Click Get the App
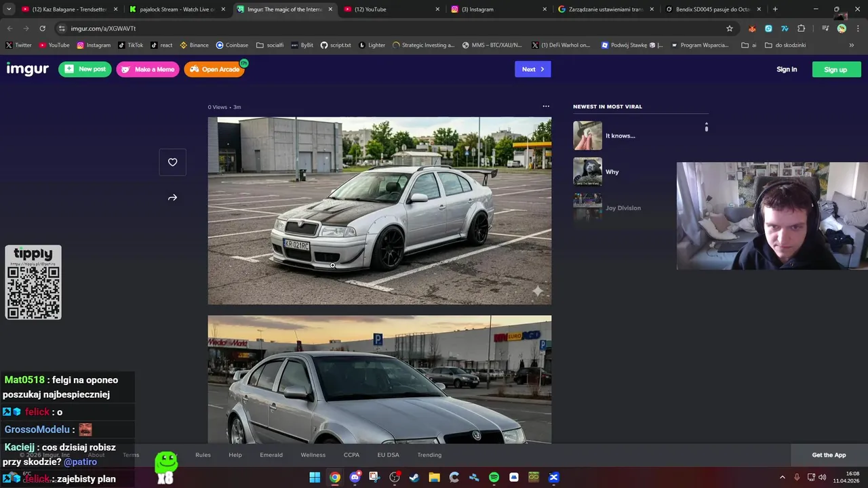Screen dimensions: 868x488 coord(829,455)
